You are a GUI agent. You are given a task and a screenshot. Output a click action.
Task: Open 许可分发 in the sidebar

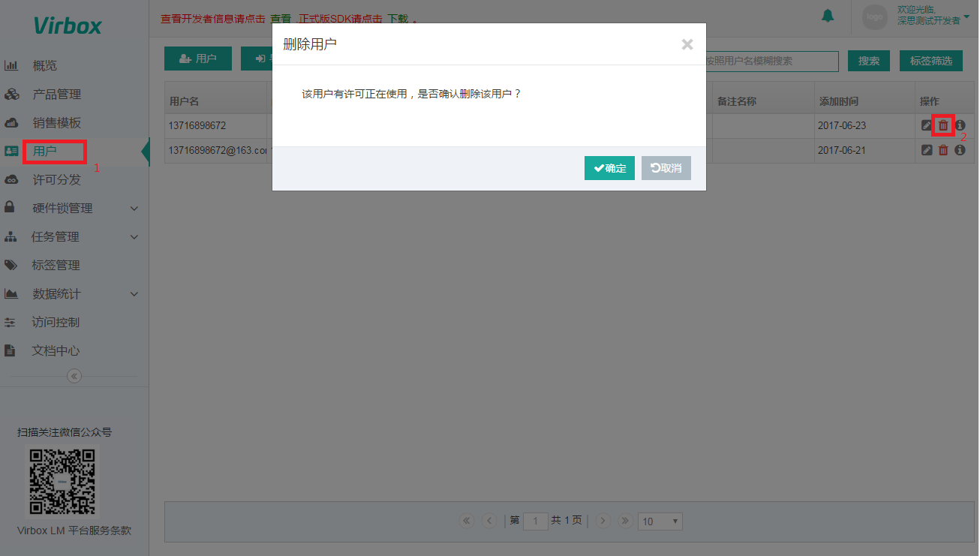click(56, 180)
